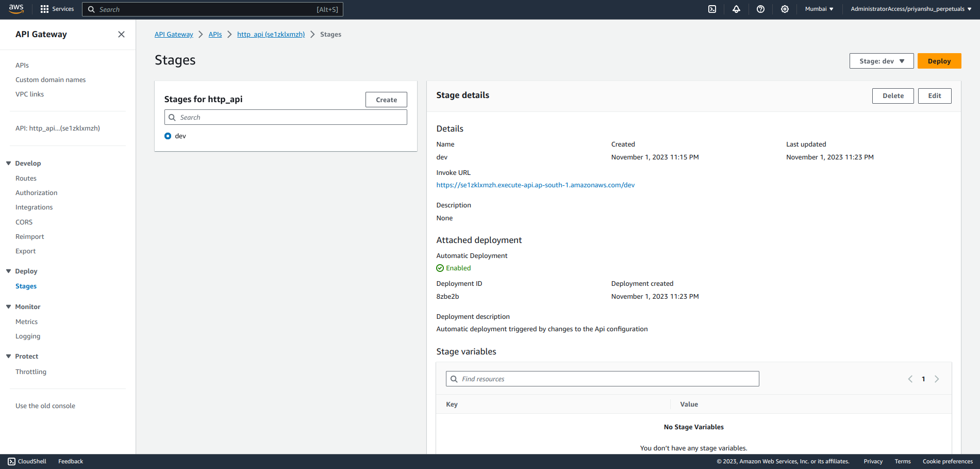Open Metrics page

(x=26, y=321)
